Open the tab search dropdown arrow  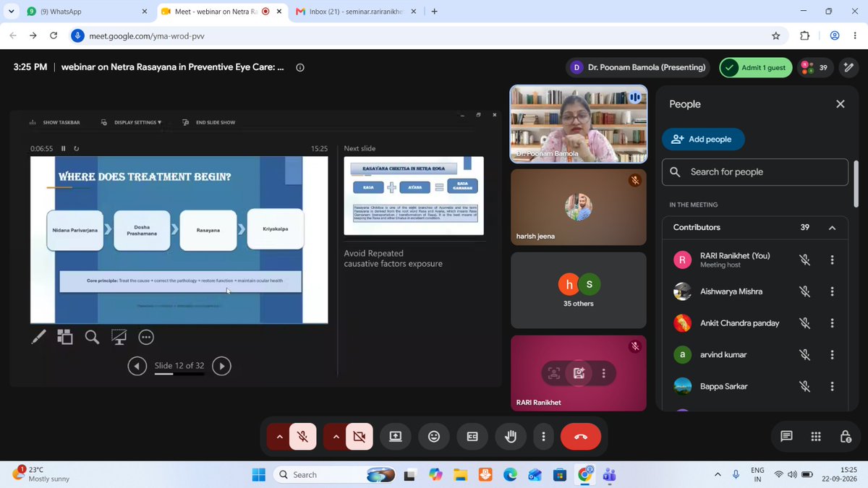click(x=11, y=12)
